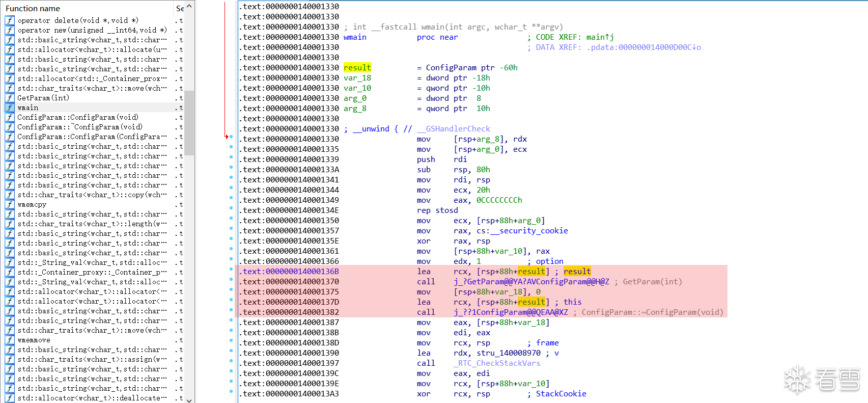Click the function icon next to wmemcpy
Screen dimensions: 868x403
click(x=10, y=204)
